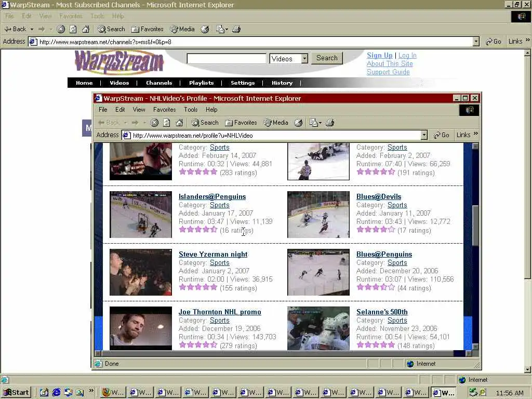532x399 pixels.
Task: Open Media in Most Subscribed Channels window toolbar
Action: coord(182,29)
